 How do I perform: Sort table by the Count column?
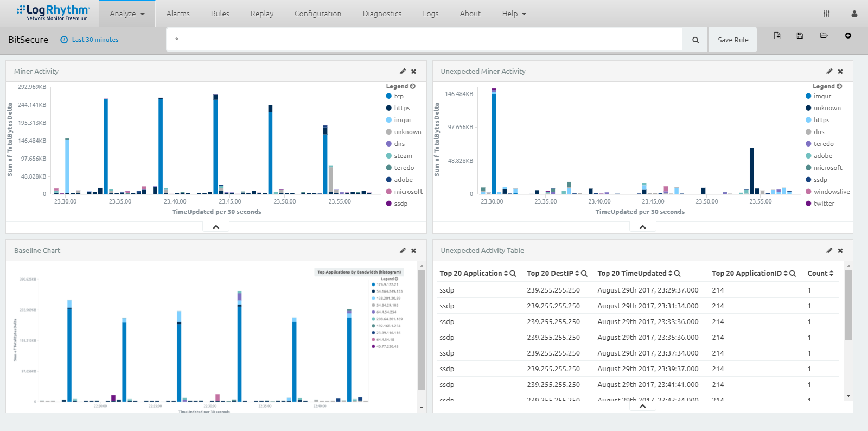831,274
